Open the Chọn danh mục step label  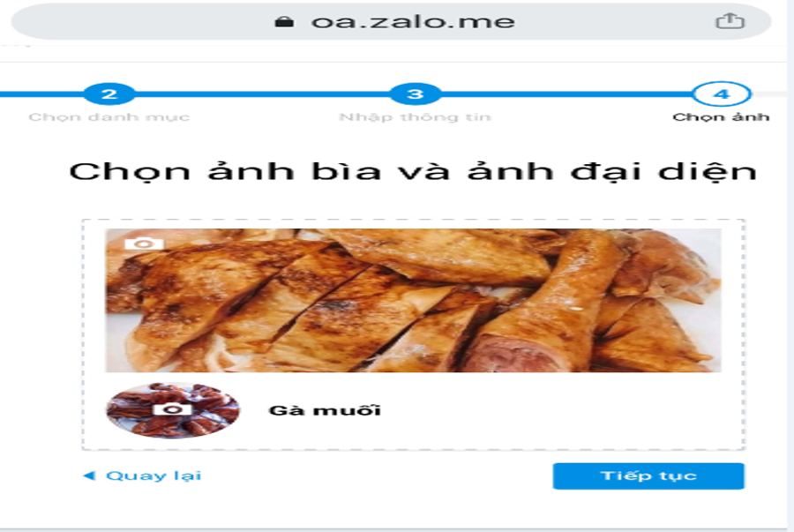click(109, 117)
